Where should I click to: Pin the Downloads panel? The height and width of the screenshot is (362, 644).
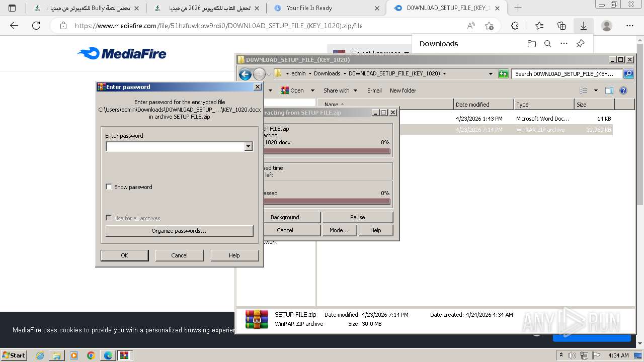580,44
